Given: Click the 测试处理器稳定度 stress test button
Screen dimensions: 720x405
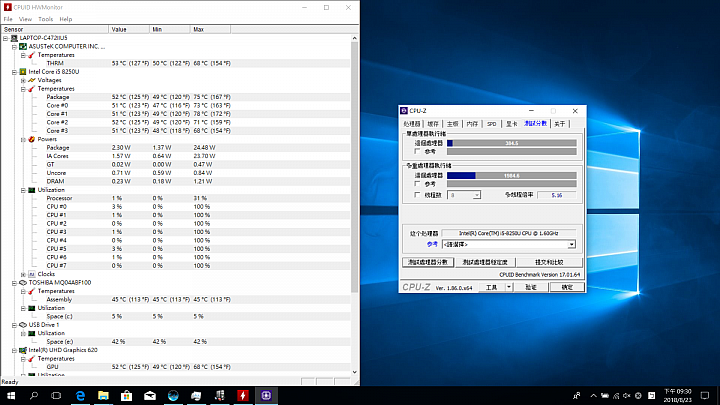Looking at the screenshot, I should 484,262.
